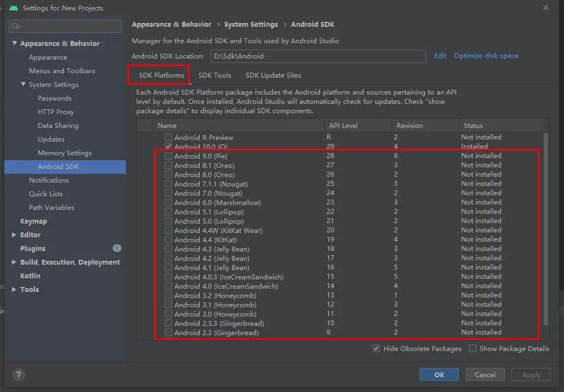This screenshot has width=564, height=392.
Task: Click the Revision column header
Action: [x=425, y=126]
